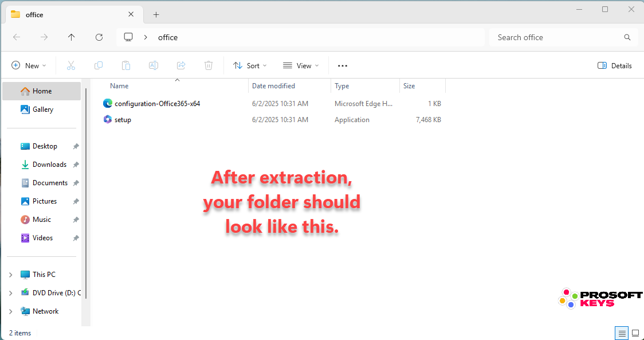Screen dimensions: 644x340
Task: Click the Share icon in the toolbar
Action: (181, 65)
